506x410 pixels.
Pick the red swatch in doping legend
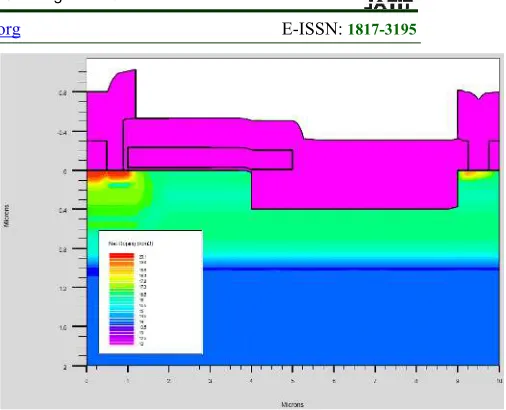click(122, 256)
